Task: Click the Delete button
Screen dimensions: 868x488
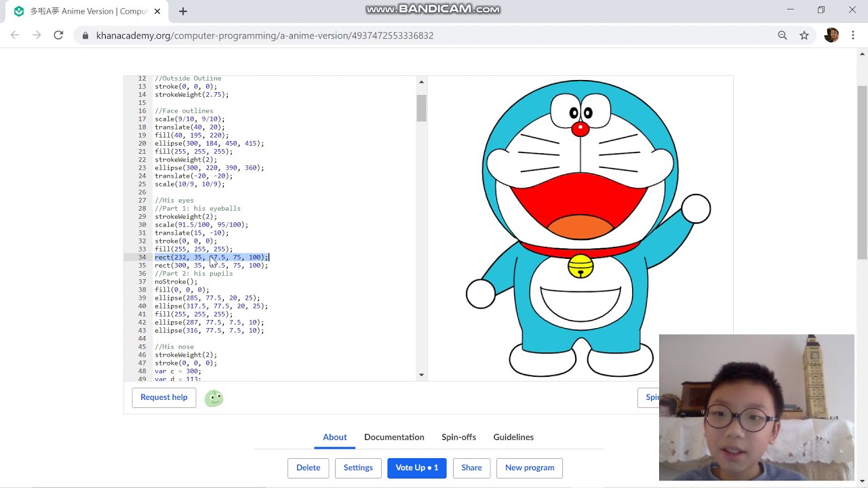Action: coord(308,468)
